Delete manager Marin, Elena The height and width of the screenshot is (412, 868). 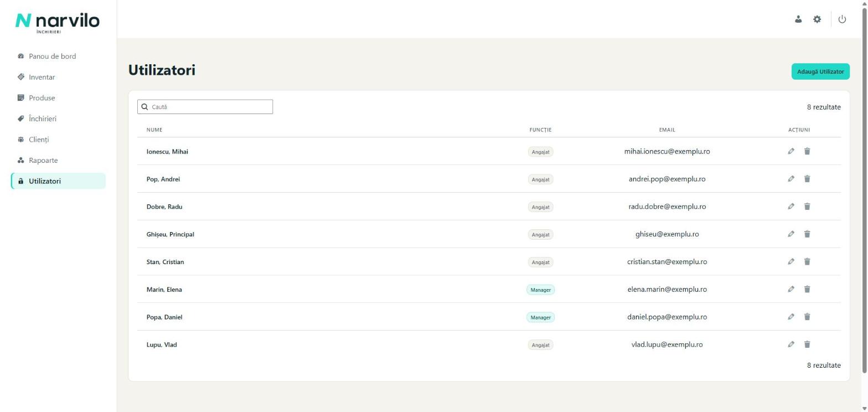[x=807, y=289]
